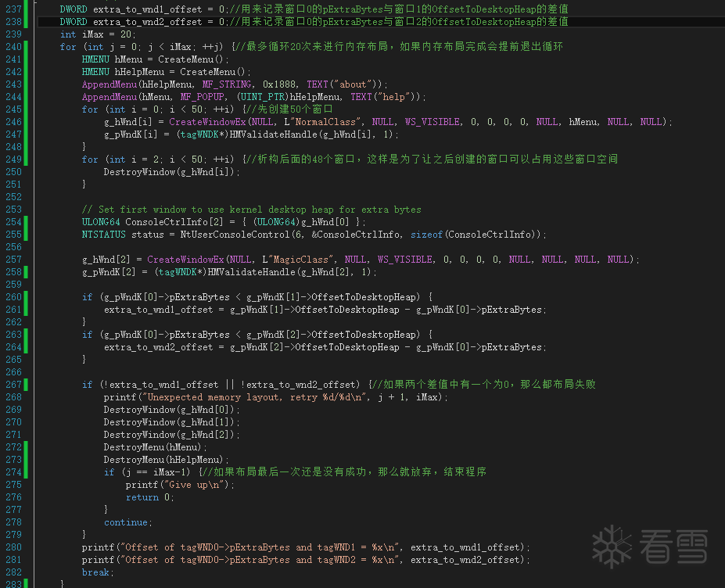Click WS_VISIBLE on the NormalClass CreateWindowEx line

(x=432, y=121)
